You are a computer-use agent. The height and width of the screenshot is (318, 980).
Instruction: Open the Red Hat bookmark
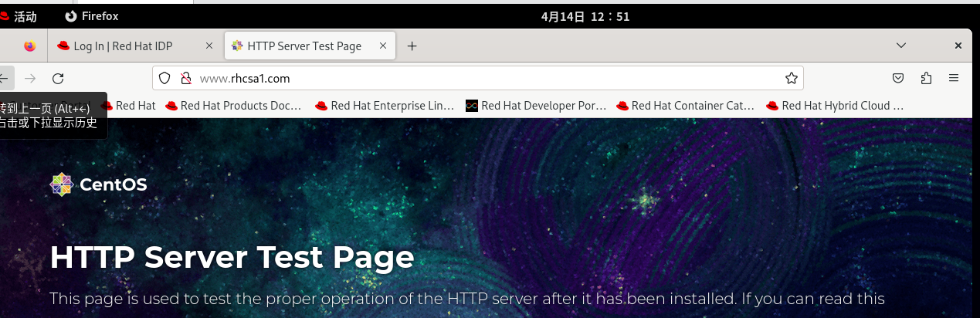[128, 106]
